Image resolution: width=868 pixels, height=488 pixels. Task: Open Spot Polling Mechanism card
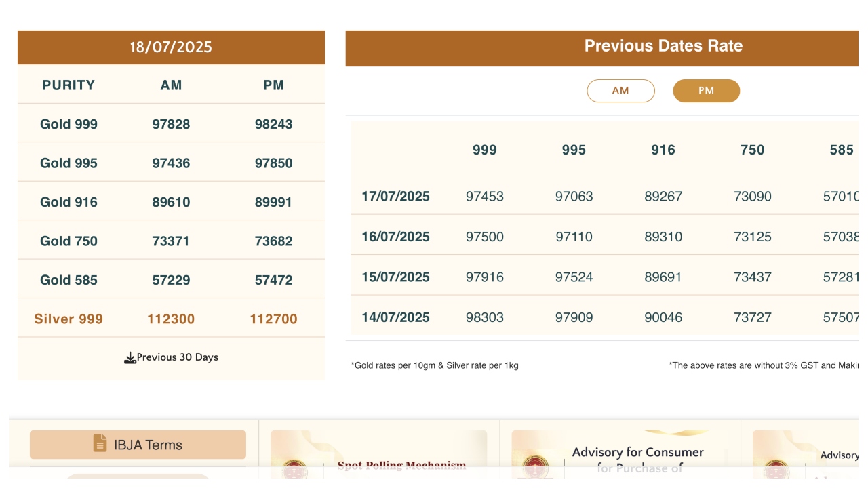pyautogui.click(x=401, y=465)
